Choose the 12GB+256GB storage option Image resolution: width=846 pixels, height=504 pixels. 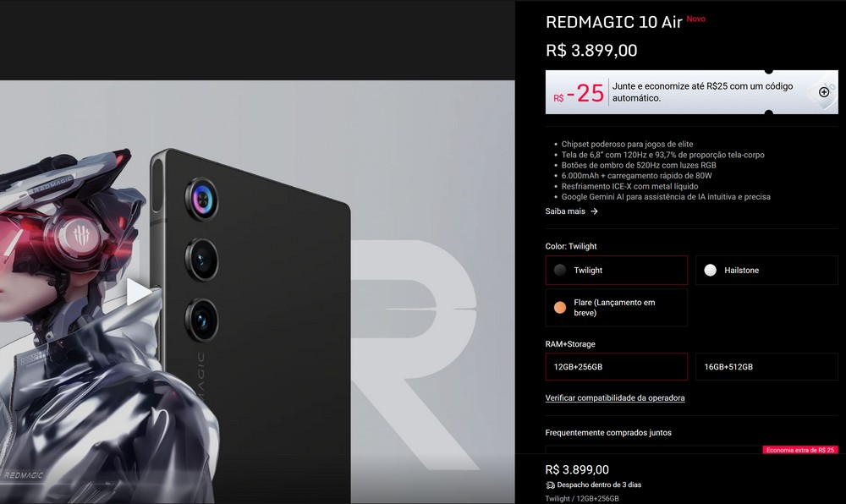click(616, 366)
